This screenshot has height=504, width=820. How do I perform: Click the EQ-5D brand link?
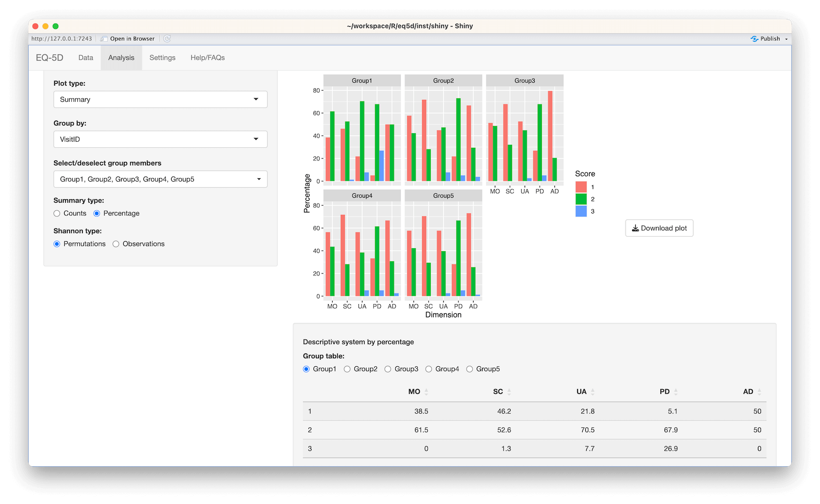click(49, 58)
